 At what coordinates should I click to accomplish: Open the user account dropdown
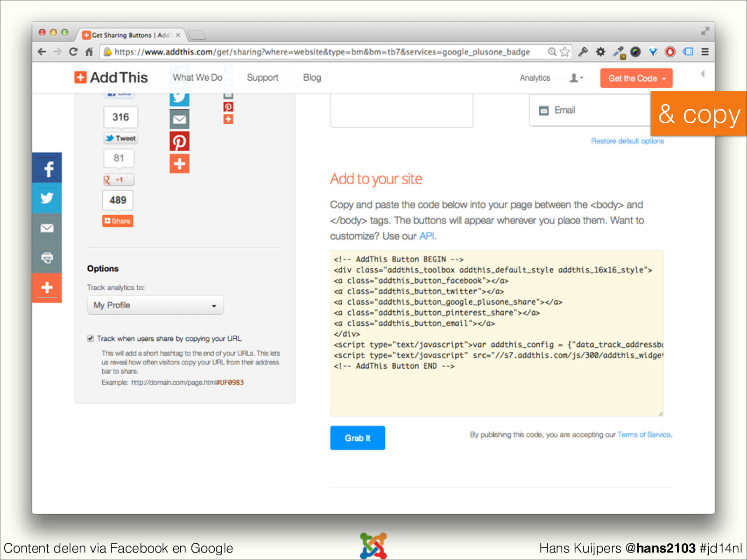pos(576,78)
